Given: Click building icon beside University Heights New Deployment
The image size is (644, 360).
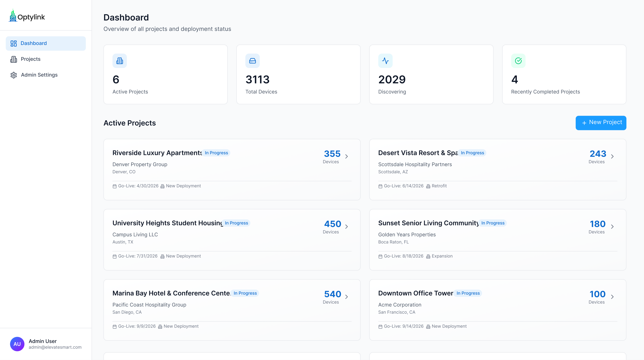Looking at the screenshot, I should [162, 256].
